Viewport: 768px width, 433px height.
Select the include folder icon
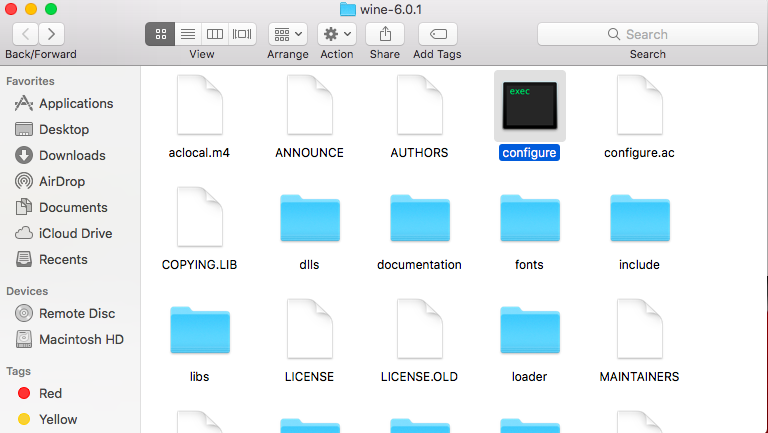point(640,218)
